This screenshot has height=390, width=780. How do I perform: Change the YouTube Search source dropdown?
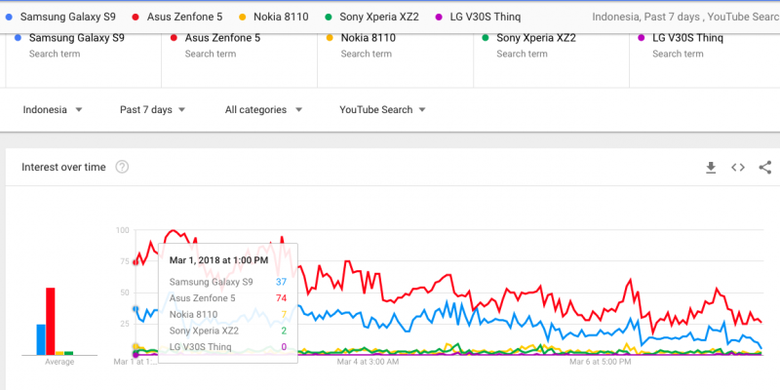[x=382, y=110]
